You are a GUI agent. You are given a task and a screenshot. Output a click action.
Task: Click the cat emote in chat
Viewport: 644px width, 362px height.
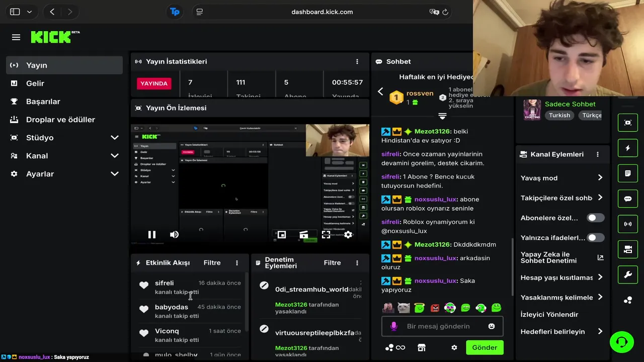click(404, 308)
